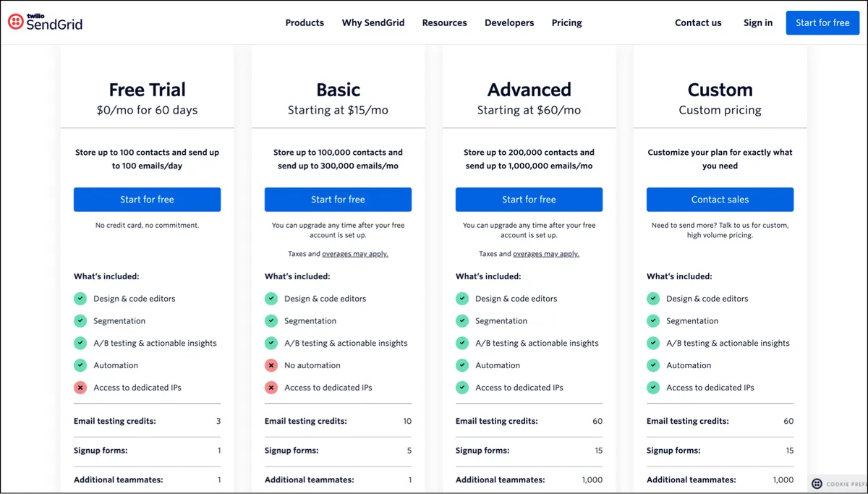This screenshot has height=494, width=868.
Task: Click Basic Design & code editors checkmark
Action: 271,299
